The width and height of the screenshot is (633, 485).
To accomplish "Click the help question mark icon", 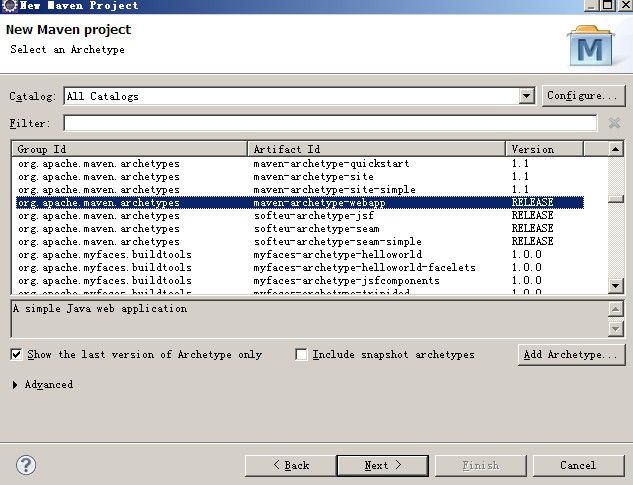I will (x=26, y=465).
